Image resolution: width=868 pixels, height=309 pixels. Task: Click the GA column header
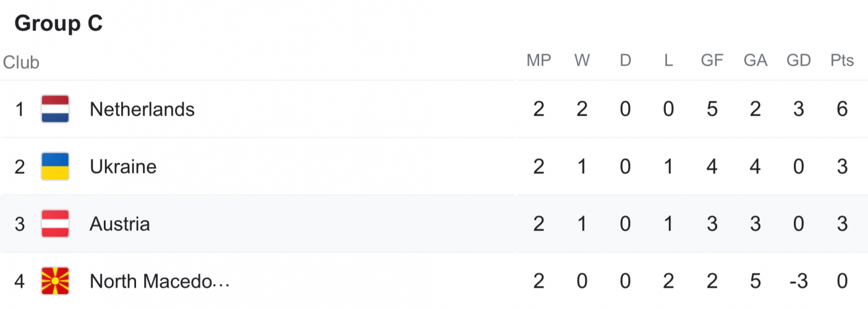(x=755, y=61)
